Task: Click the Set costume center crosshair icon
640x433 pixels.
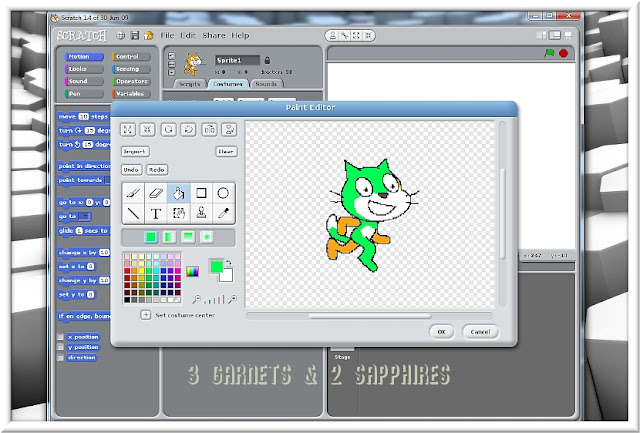Action: point(146,315)
